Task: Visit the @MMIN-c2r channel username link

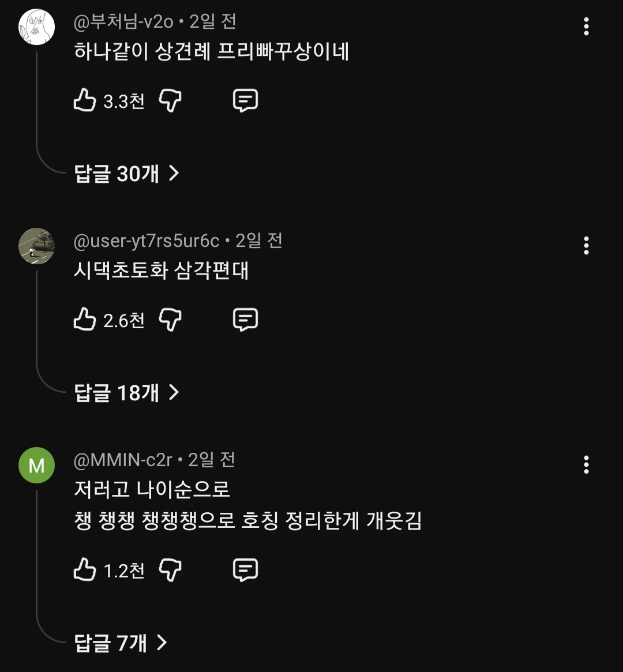Action: click(x=123, y=460)
